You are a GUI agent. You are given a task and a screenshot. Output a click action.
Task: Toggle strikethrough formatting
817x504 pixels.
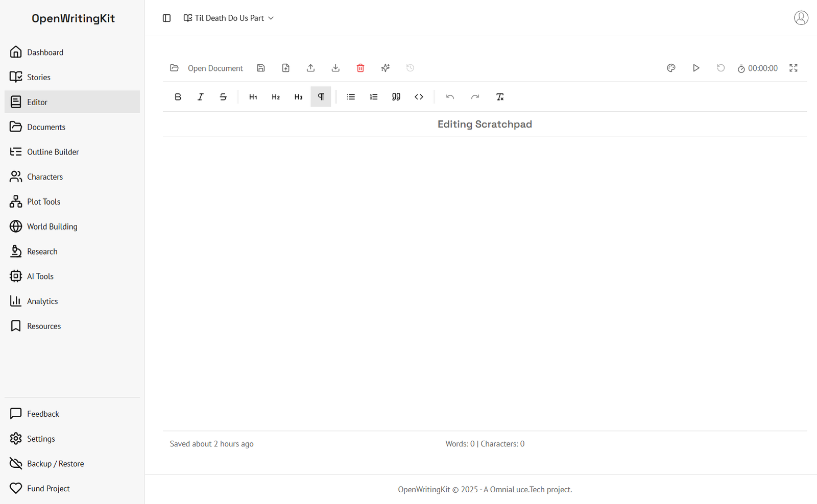[223, 97]
